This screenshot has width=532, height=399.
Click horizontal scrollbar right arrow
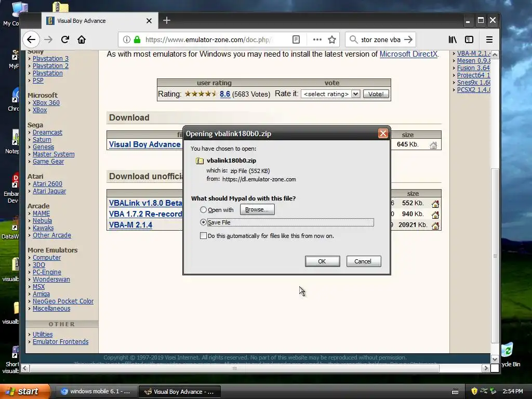click(486, 368)
